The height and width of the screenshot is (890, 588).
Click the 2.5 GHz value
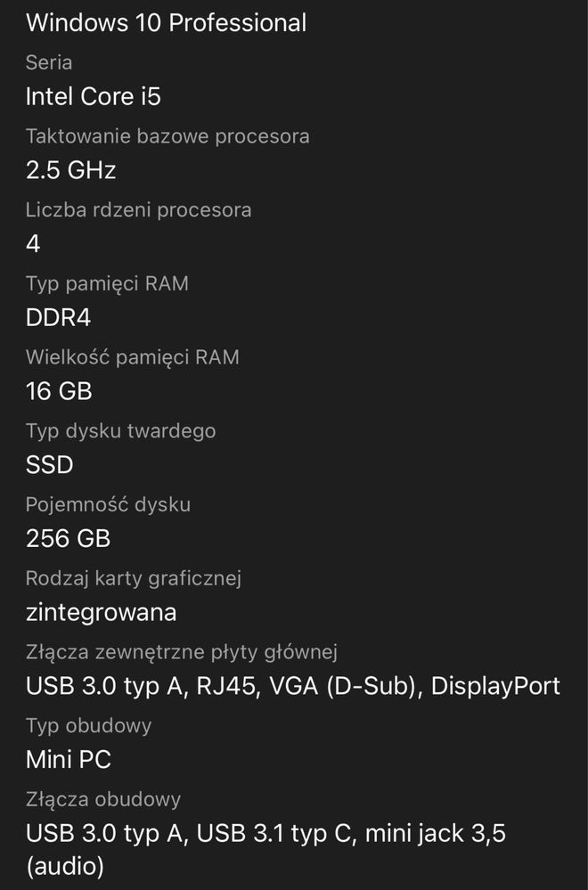click(71, 169)
